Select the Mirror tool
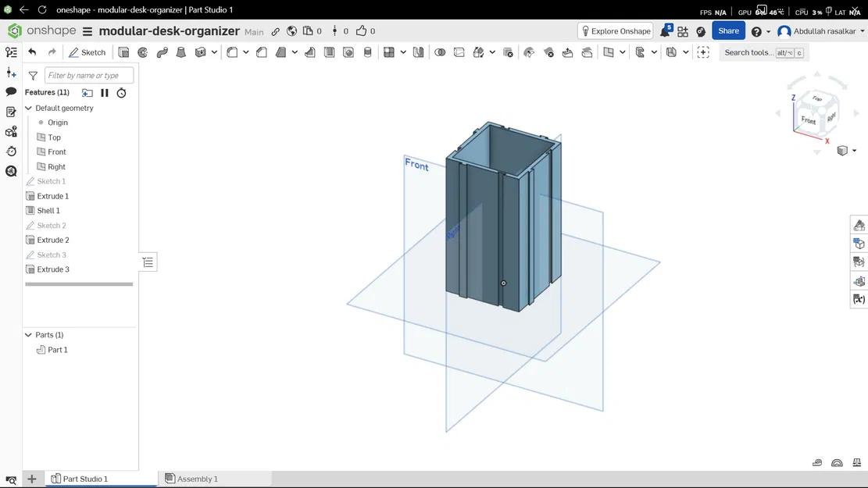This screenshot has height=488, width=868. [417, 52]
